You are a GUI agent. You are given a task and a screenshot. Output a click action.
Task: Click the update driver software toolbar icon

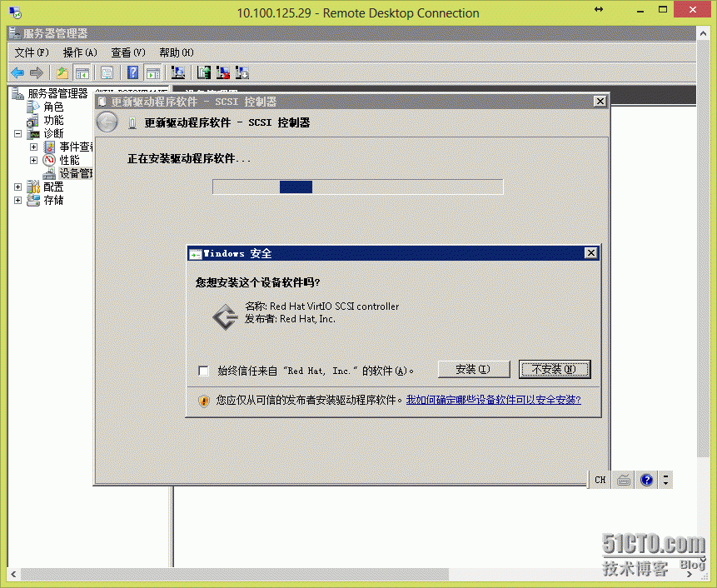pyautogui.click(x=204, y=72)
